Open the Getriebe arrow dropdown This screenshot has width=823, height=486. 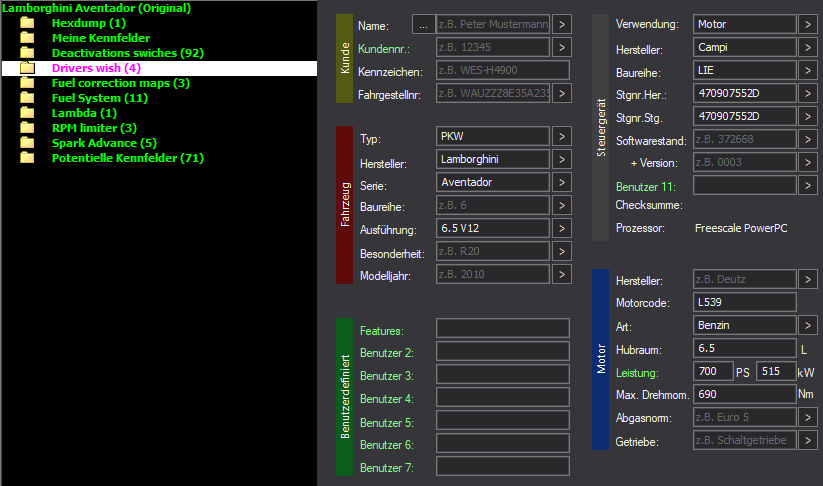[x=808, y=440]
